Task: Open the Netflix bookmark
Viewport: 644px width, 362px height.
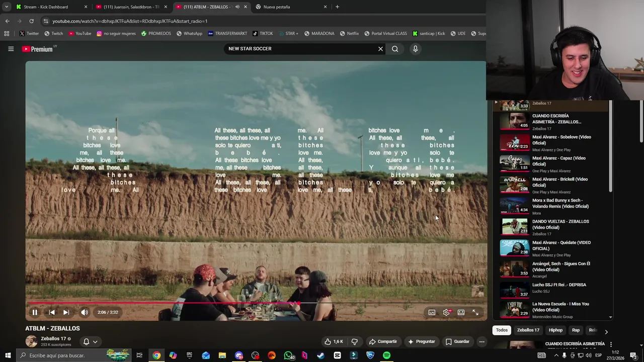Action: point(349,34)
